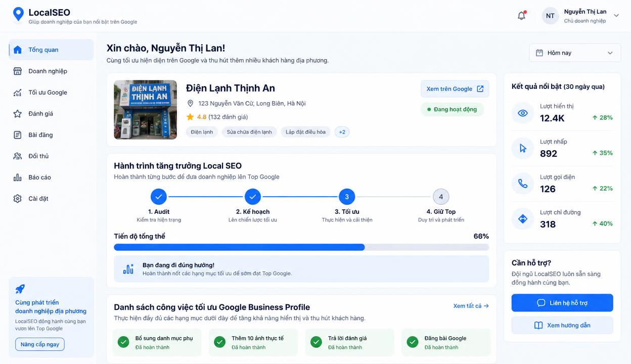Toggle the Bổ sung danh mục phụ check
This screenshot has width=631, height=364.
coord(123,342)
